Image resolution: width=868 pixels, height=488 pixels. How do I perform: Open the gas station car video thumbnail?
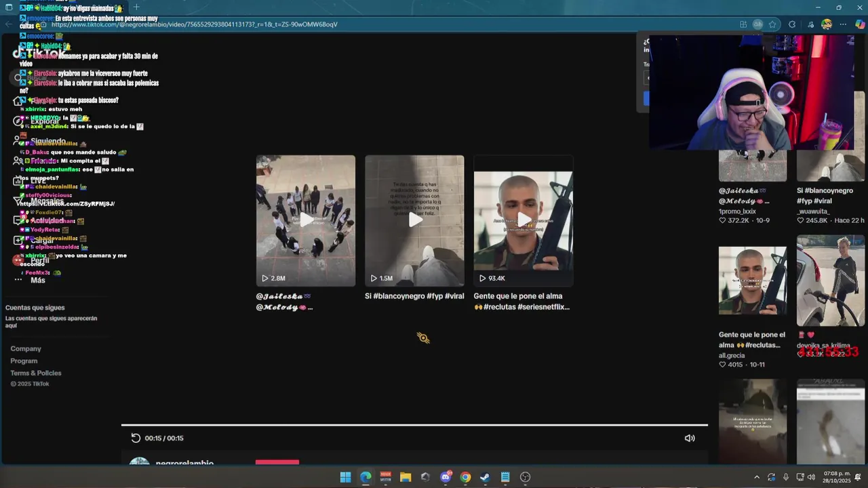[x=831, y=281]
